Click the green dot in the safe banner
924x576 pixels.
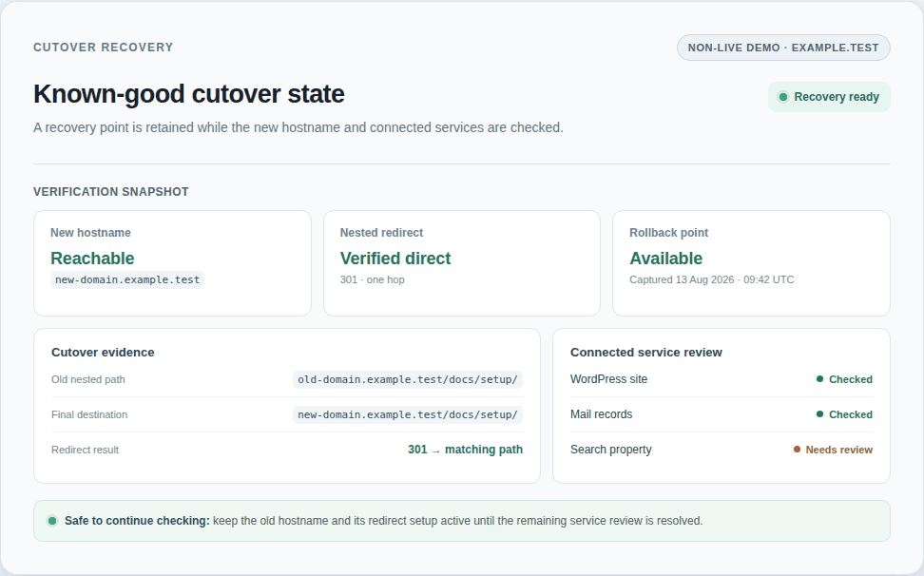click(52, 521)
